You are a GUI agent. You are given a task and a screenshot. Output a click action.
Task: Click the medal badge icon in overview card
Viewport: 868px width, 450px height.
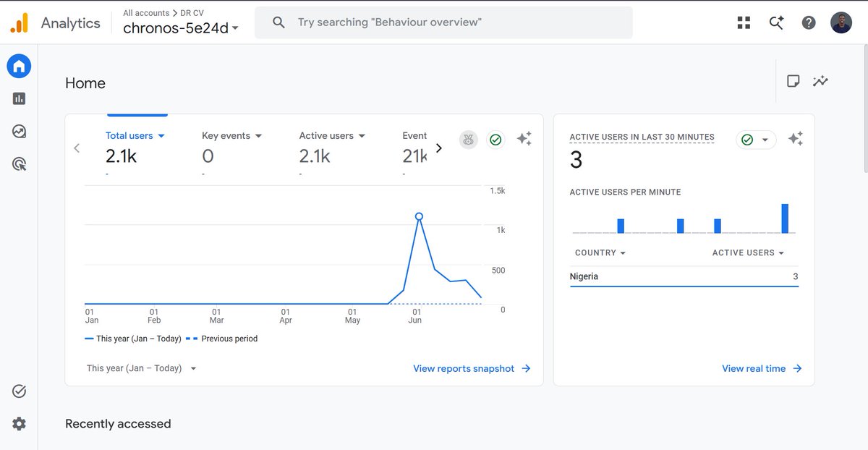469,140
